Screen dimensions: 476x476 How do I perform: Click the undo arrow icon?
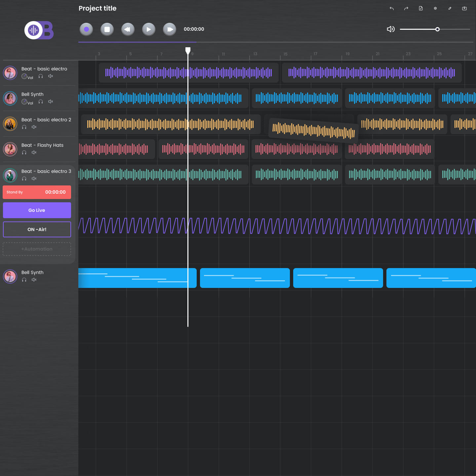coord(392,9)
